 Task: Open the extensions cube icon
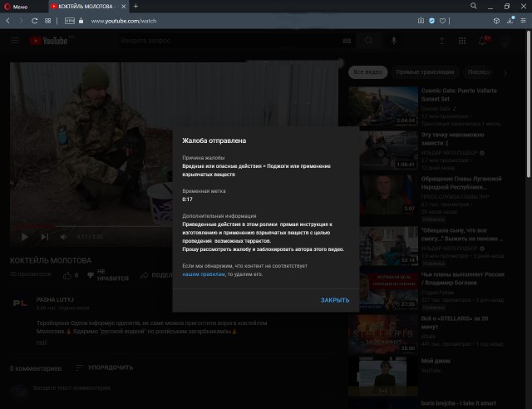coord(496,21)
